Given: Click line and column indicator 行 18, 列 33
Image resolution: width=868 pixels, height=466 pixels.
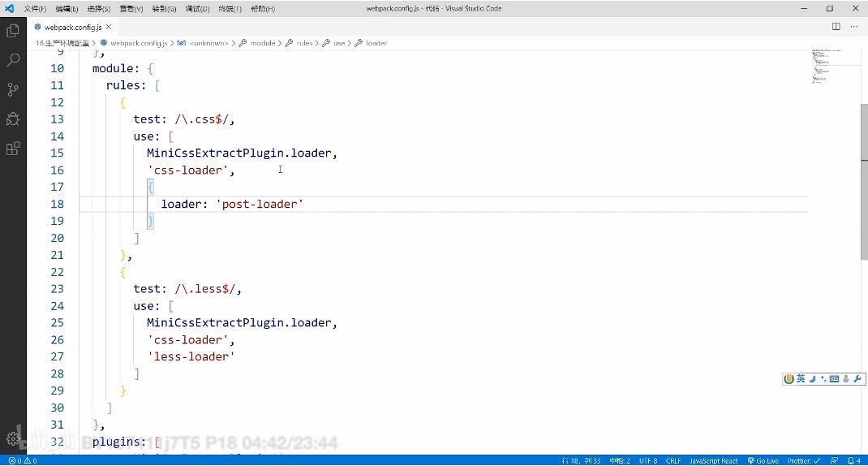Looking at the screenshot, I should click(x=581, y=460).
